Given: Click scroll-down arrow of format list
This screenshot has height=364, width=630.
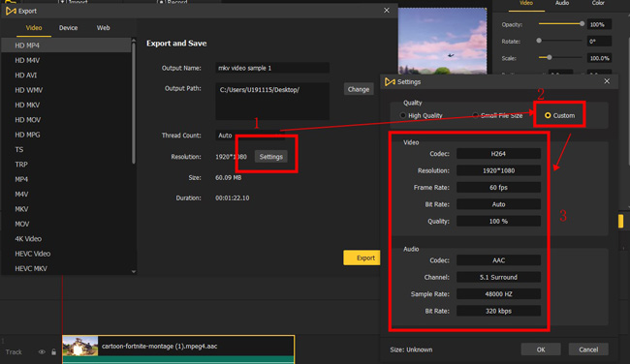Looking at the screenshot, I should (134, 272).
